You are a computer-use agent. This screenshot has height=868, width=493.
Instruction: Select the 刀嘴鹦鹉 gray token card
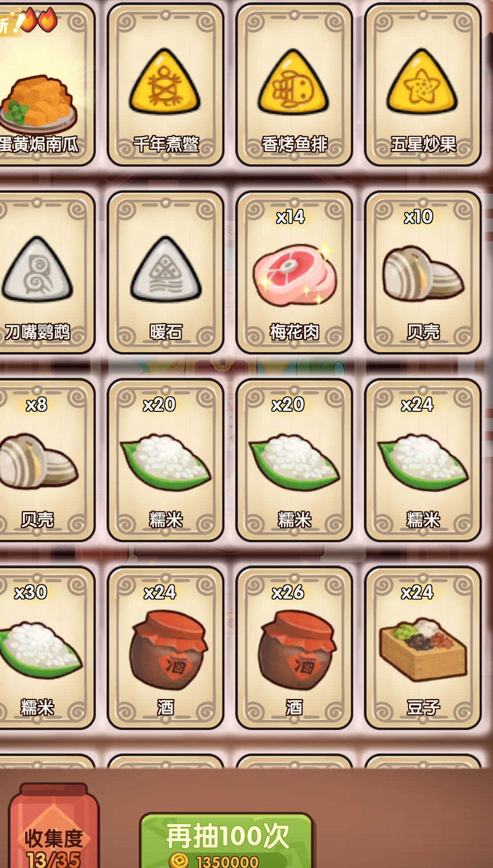[x=46, y=272]
